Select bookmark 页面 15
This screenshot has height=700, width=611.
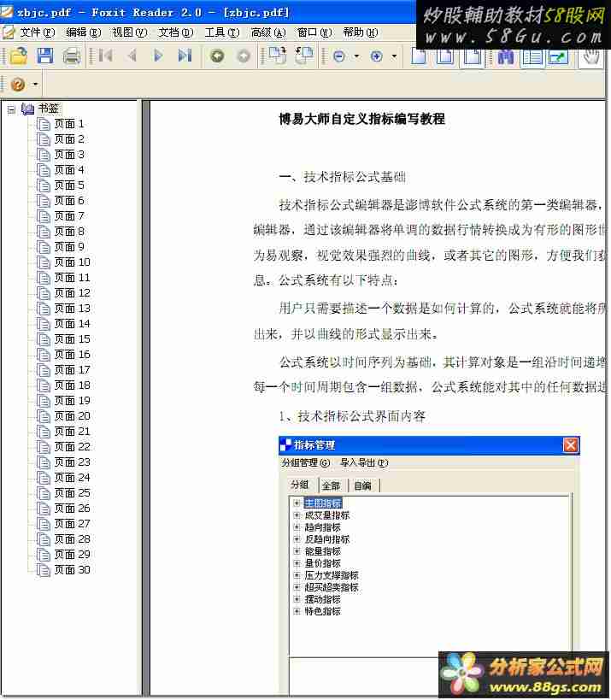[73, 339]
